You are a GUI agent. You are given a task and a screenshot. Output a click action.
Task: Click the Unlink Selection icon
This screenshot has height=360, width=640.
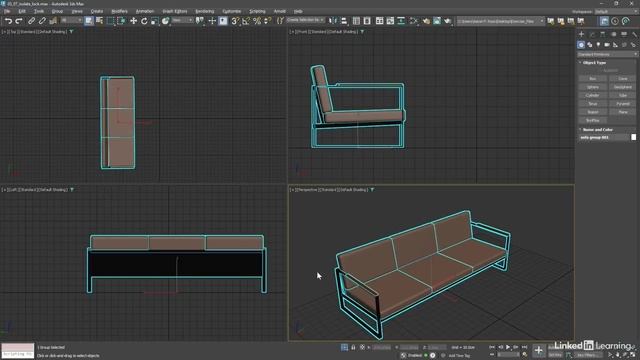(x=42, y=21)
